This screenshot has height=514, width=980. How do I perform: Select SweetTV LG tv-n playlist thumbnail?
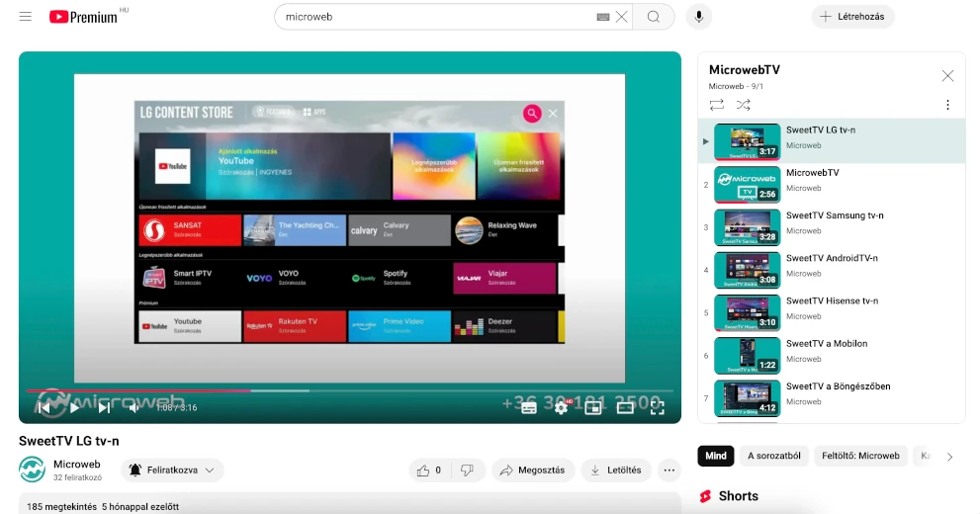(747, 141)
